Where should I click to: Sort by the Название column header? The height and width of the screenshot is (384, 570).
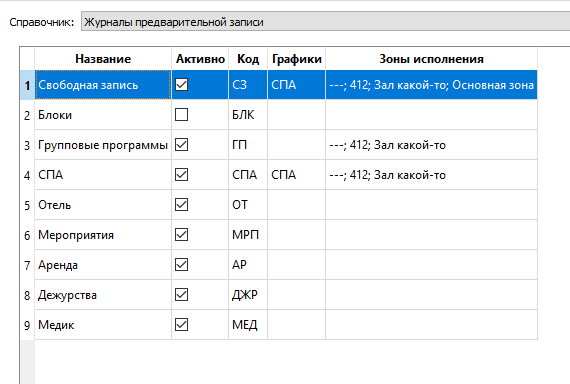click(103, 59)
